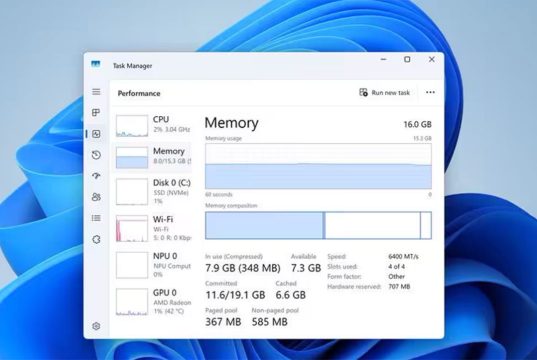Open the three-dot more options menu
The height and width of the screenshot is (360, 537).
click(430, 92)
